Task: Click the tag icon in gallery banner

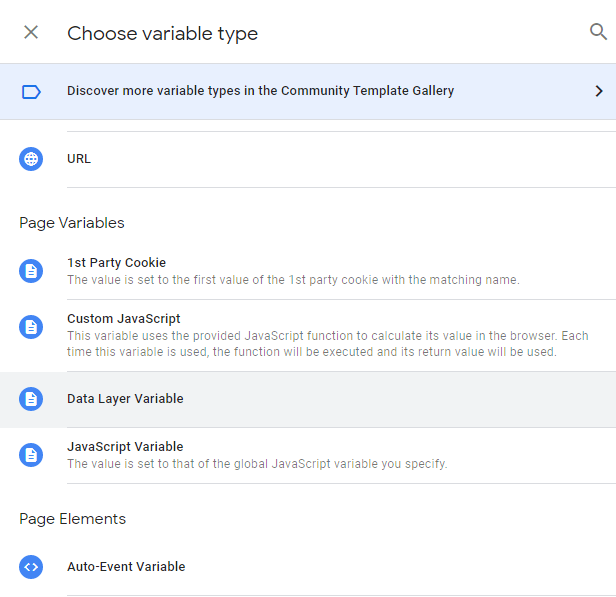Action: [31, 92]
